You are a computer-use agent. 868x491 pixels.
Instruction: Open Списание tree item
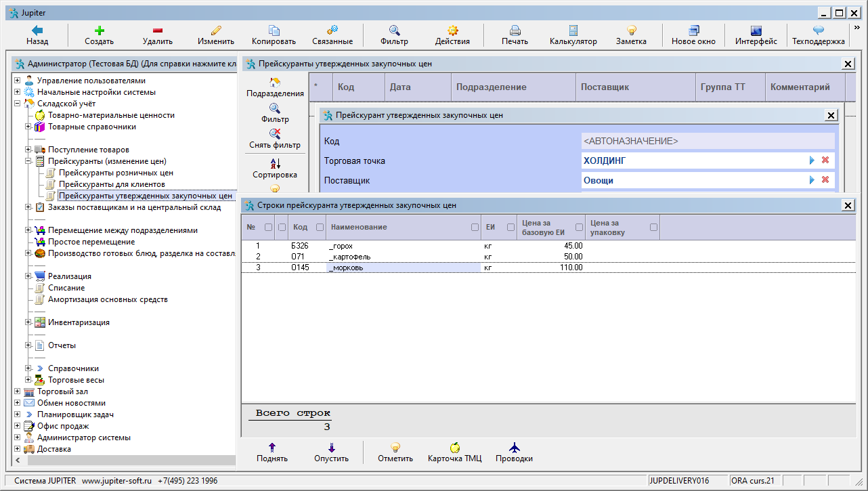coord(66,288)
